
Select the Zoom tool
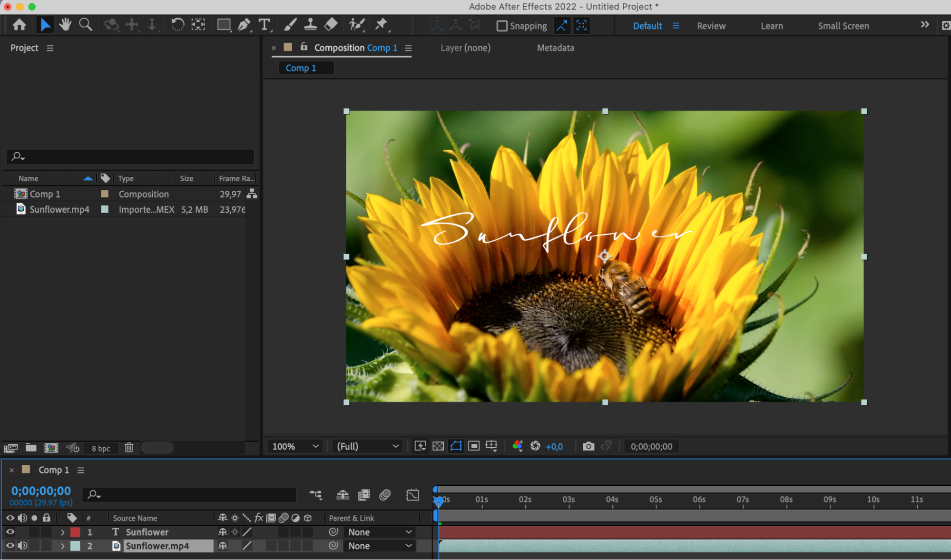(x=86, y=25)
